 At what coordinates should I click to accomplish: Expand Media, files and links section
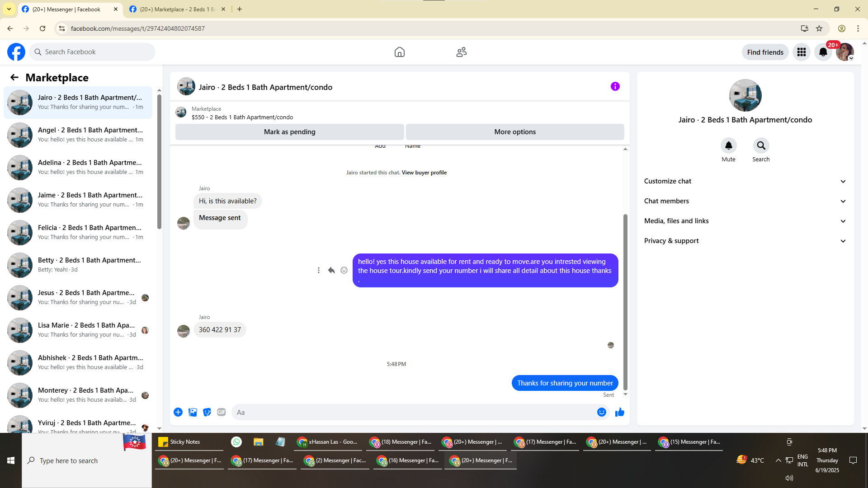click(x=745, y=221)
